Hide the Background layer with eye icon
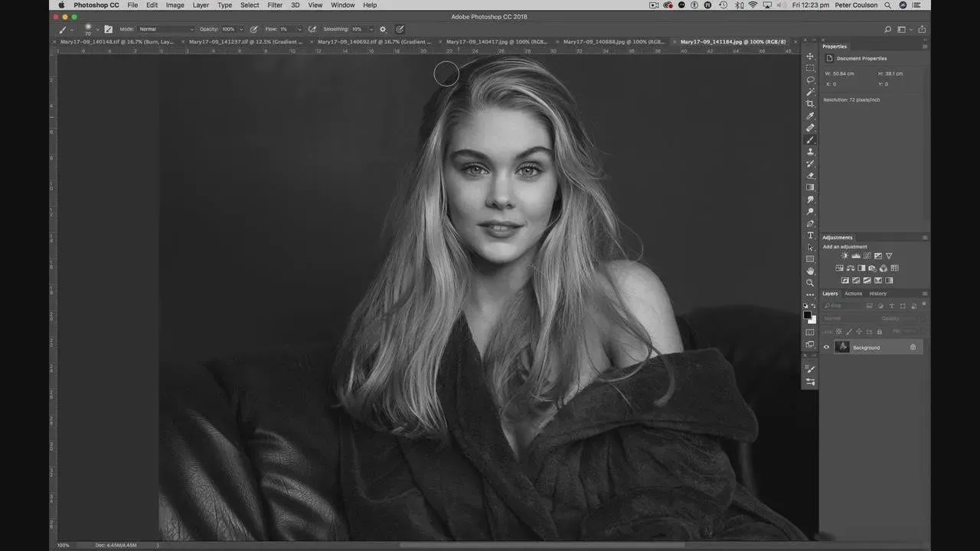This screenshot has width=980, height=551. tap(826, 347)
